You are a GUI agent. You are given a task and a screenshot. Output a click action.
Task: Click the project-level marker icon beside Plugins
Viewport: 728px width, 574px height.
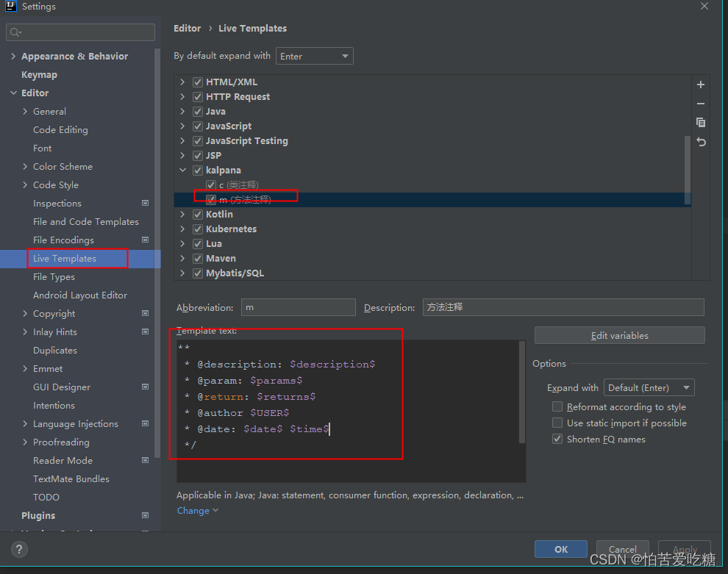pos(145,515)
